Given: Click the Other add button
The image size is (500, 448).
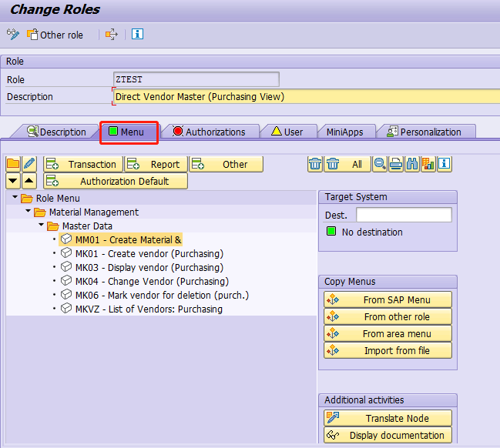Looking at the screenshot, I should 227,164.
